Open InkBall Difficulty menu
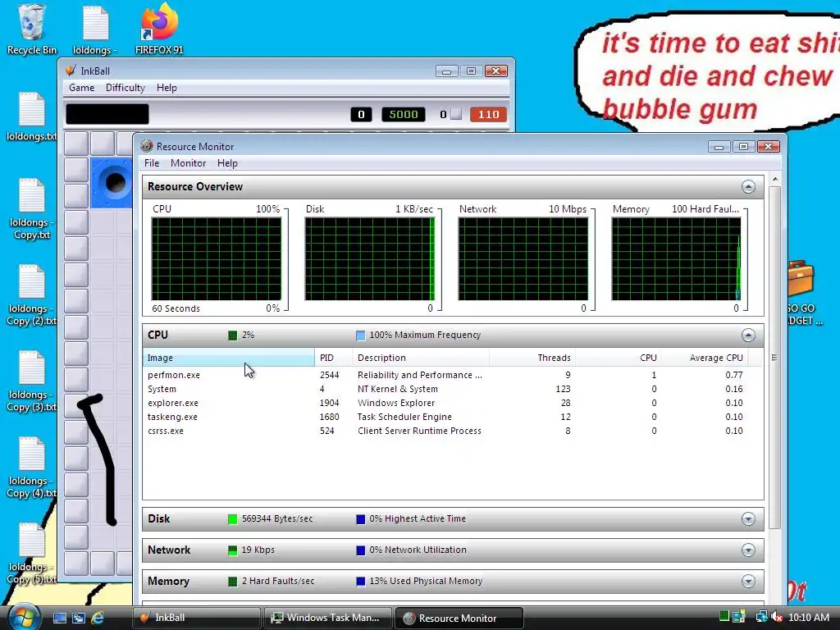840x630 pixels. (x=126, y=88)
